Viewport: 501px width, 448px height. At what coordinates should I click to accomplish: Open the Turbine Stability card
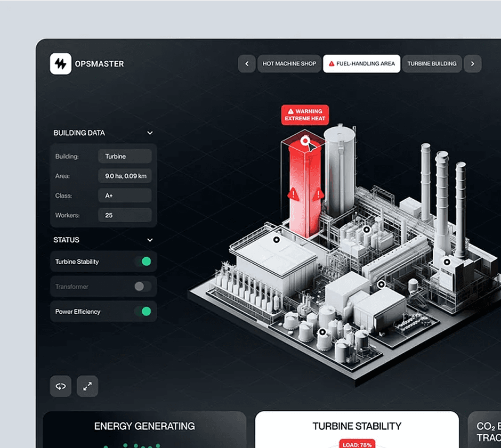click(x=357, y=429)
